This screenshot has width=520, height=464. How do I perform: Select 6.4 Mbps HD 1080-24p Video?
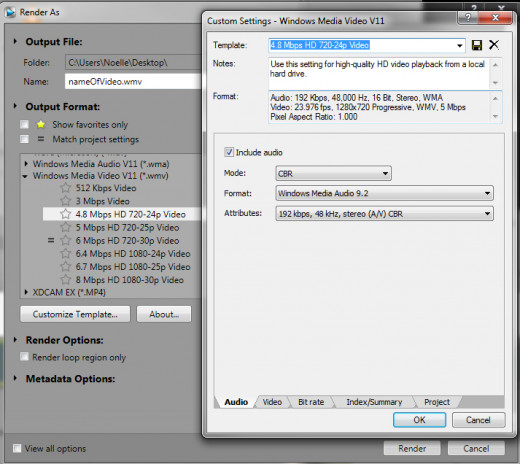tap(133, 254)
